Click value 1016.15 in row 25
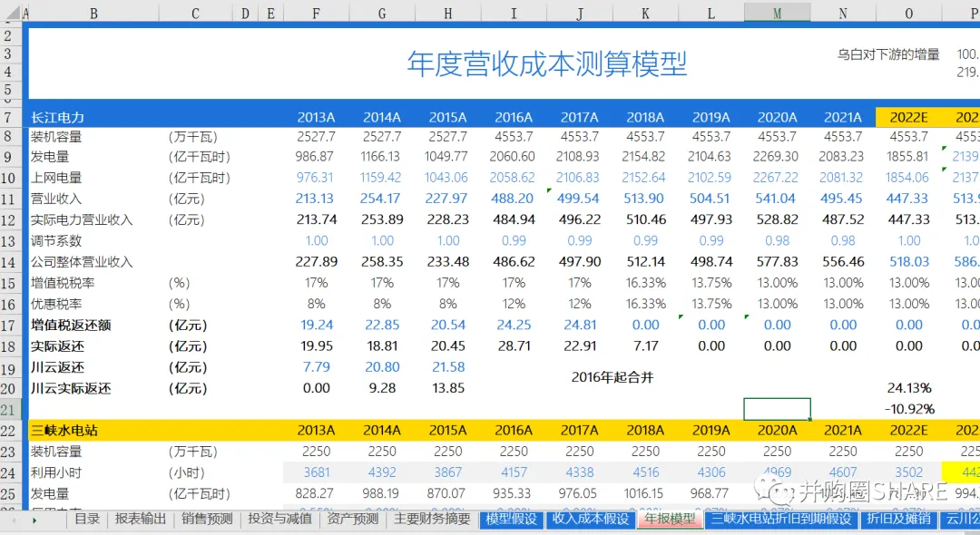This screenshot has height=535, width=980. pyautogui.click(x=643, y=494)
